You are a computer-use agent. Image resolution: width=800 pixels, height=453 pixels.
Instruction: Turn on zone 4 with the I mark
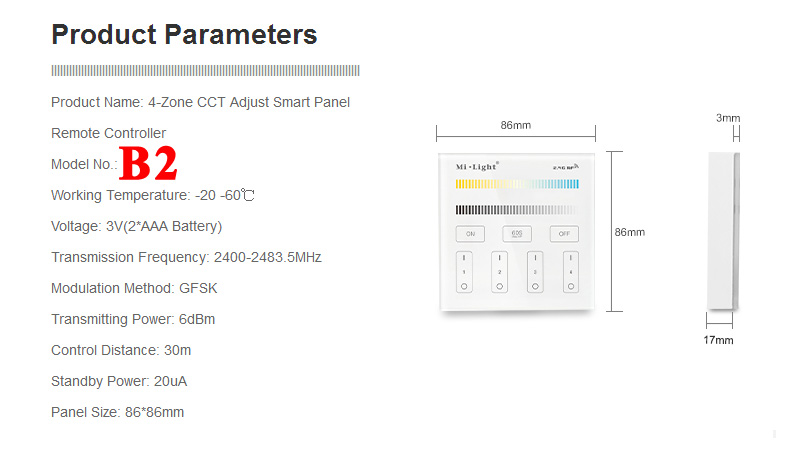(x=571, y=258)
